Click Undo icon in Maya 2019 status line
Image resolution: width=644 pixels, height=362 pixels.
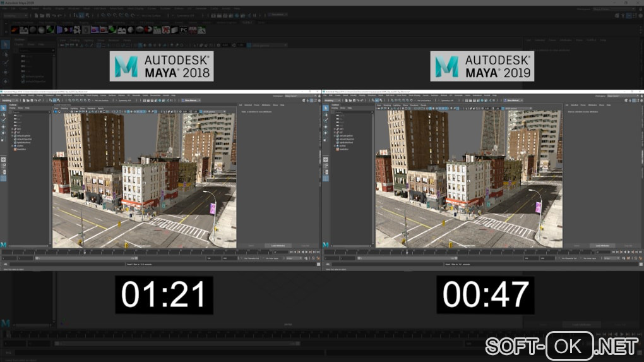point(358,100)
